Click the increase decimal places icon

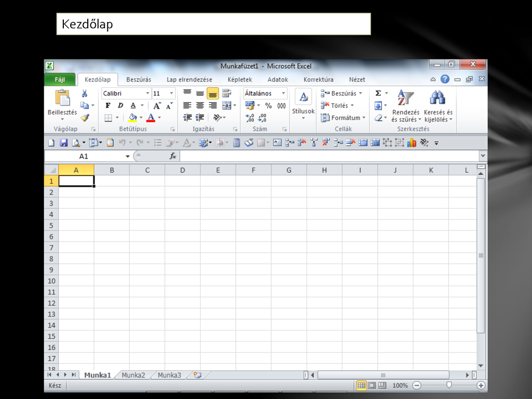250,118
